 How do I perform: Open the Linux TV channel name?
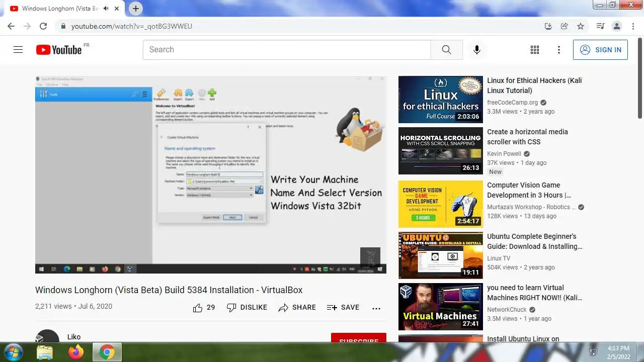(x=499, y=258)
